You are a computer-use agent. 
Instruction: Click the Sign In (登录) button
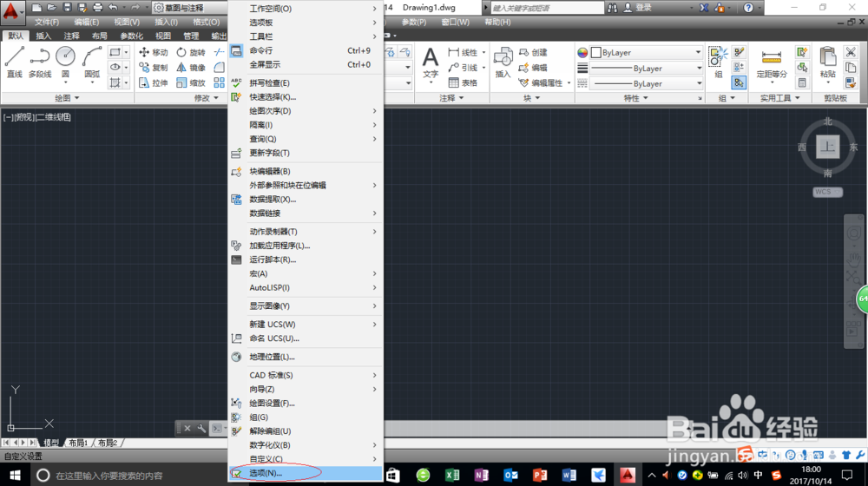638,8
